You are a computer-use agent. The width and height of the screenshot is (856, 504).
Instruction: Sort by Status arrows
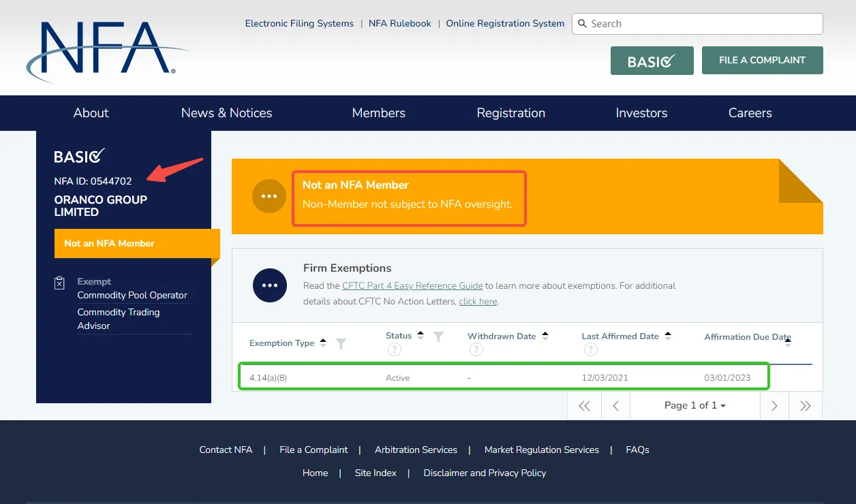(x=421, y=336)
